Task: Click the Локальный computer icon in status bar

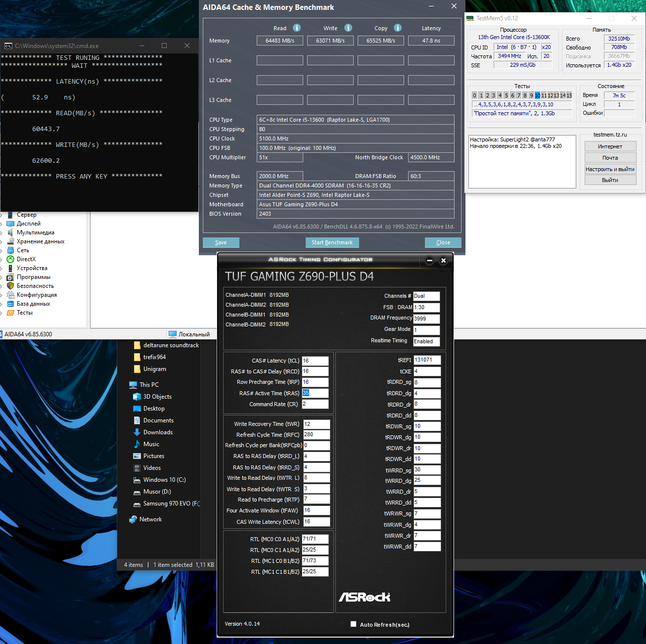Action: click(x=173, y=334)
